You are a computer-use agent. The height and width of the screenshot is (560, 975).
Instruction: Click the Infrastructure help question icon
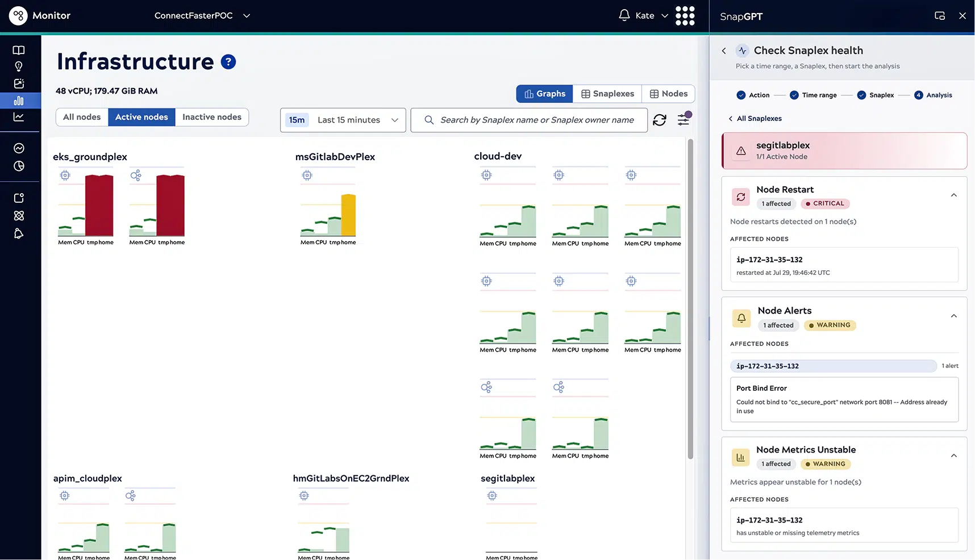coord(228,62)
